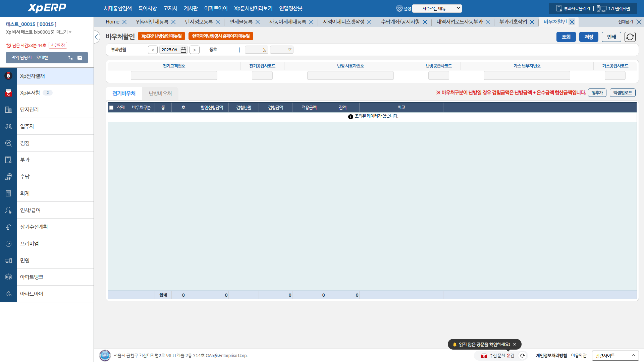Click the mail icon for contract manager
The height and width of the screenshot is (362, 644).
click(80, 58)
